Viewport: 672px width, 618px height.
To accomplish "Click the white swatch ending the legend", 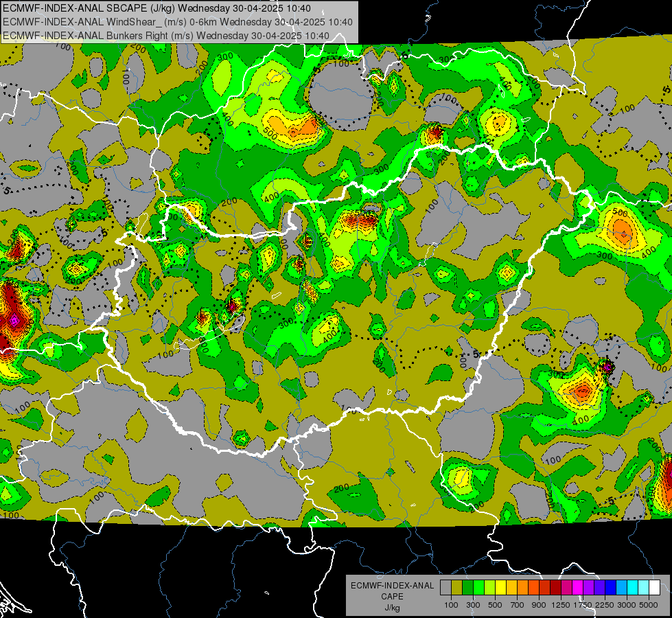I will [x=654, y=587].
